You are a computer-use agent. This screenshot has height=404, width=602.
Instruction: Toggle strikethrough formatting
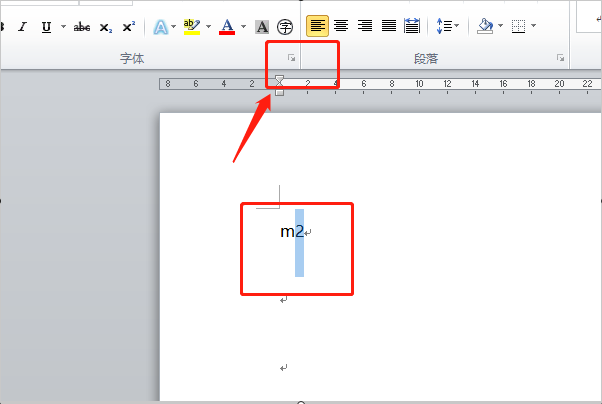point(82,27)
